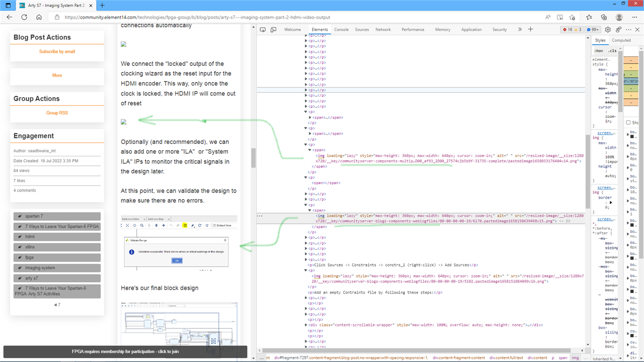The width and height of the screenshot is (644, 362).
Task: Click the spartan 7 tag
Action: coord(57,216)
